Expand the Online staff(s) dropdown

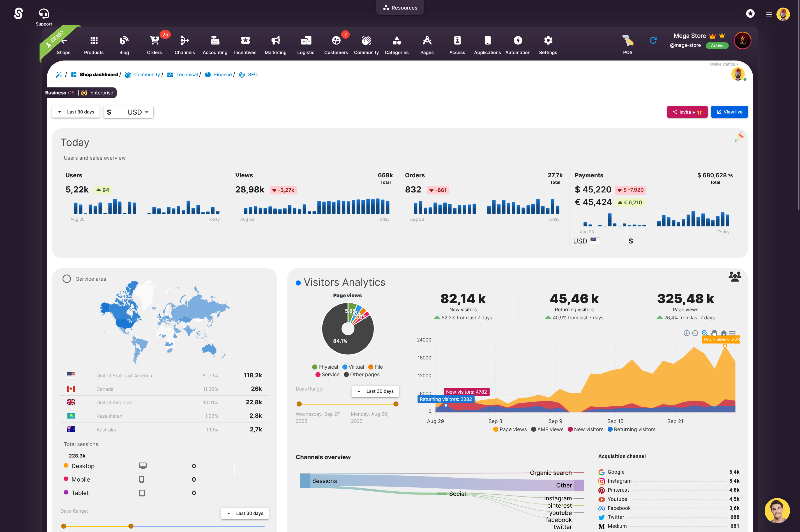tap(724, 64)
